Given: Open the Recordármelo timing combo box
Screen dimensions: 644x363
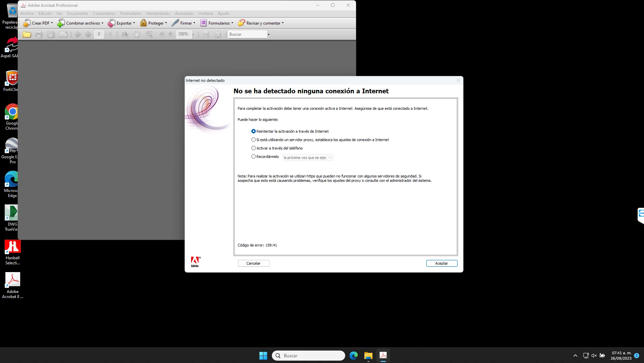Looking at the screenshot, I should point(308,158).
